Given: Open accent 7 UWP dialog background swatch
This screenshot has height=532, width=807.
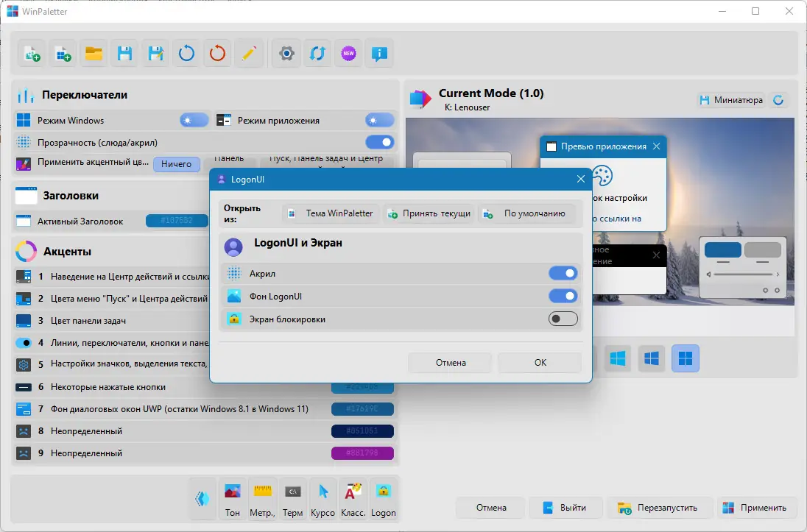Looking at the screenshot, I should tap(362, 408).
